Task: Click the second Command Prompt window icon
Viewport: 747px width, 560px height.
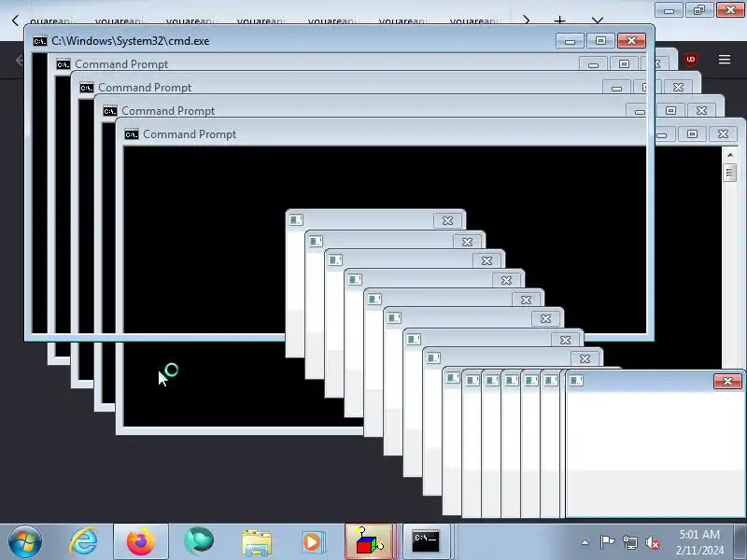Action: click(87, 88)
